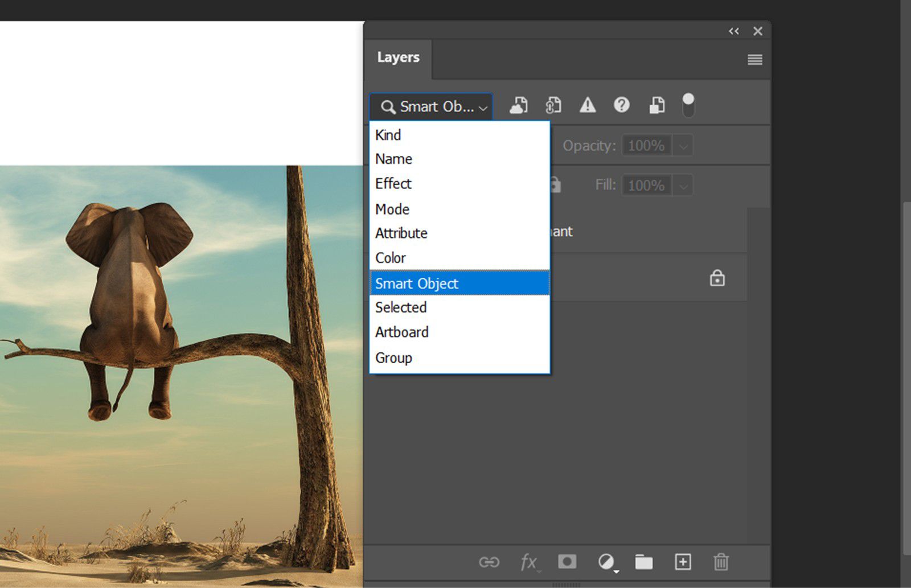Collapse the Layers panel with double arrows
The width and height of the screenshot is (911, 588).
click(x=733, y=31)
